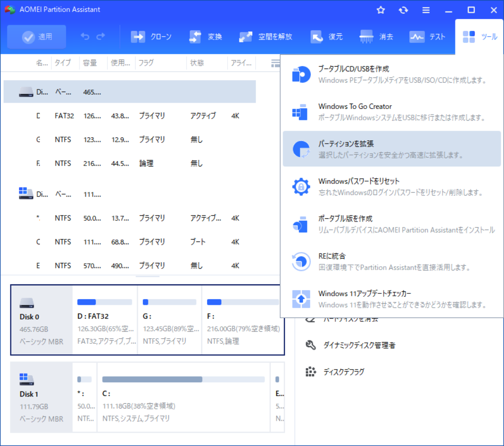
Task: Click the redo arrow in toolbar
Action: (x=101, y=37)
